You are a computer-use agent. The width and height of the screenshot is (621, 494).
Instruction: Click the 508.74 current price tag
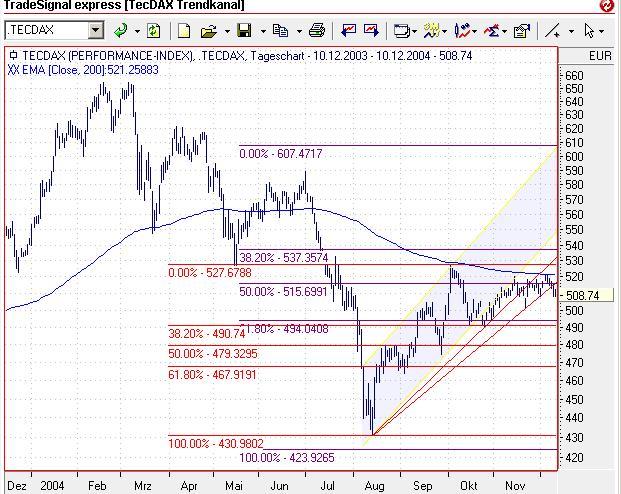point(586,295)
